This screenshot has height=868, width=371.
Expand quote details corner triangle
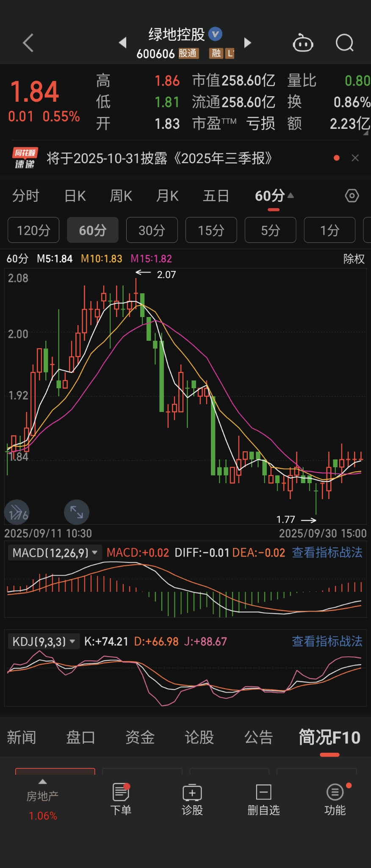coord(366,133)
